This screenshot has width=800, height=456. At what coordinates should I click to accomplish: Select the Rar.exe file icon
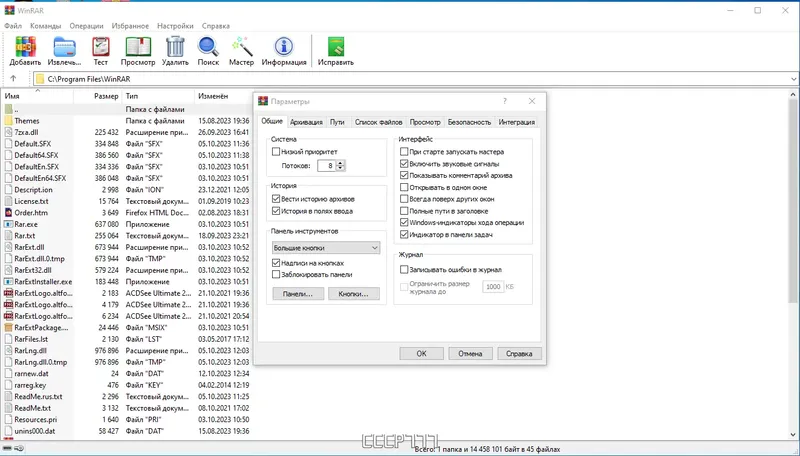[9, 224]
